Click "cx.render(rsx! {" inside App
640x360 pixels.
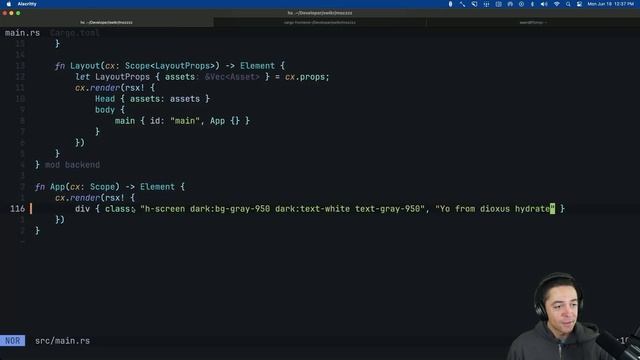[x=95, y=198]
